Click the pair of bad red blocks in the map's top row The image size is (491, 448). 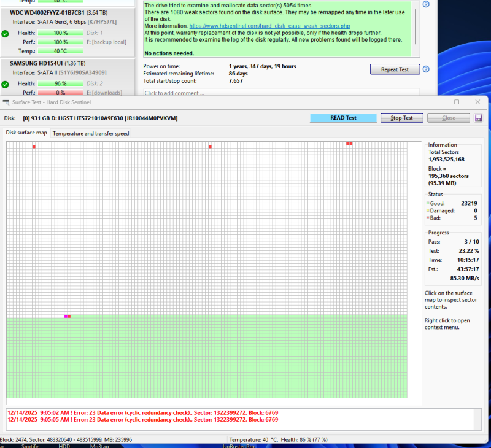click(349, 144)
